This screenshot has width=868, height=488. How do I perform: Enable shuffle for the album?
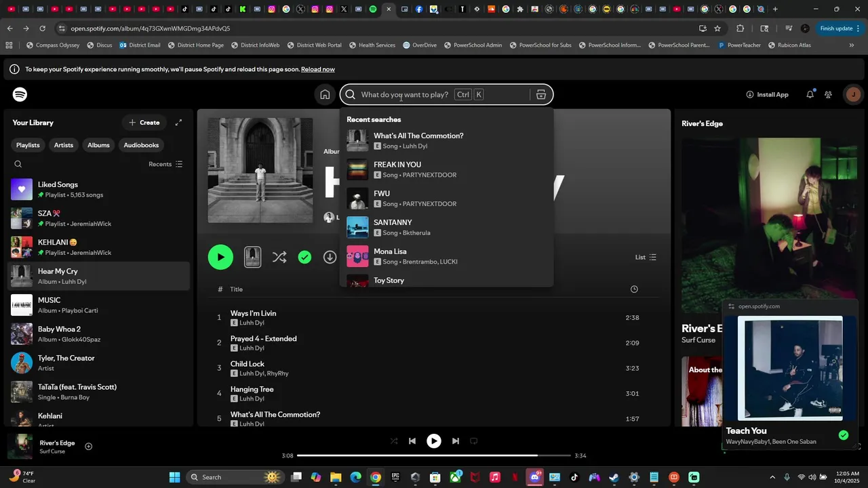[279, 257]
